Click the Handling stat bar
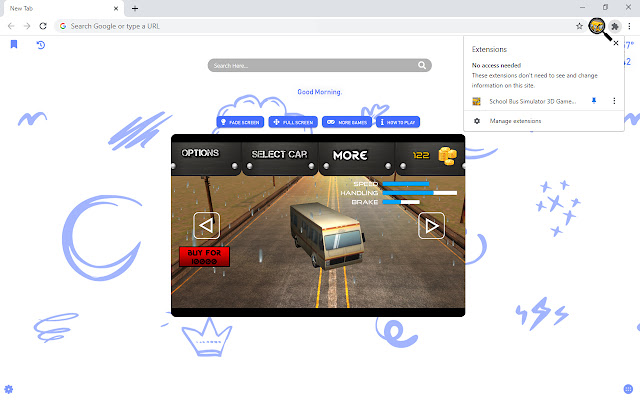The height and width of the screenshot is (400, 640). tap(420, 193)
